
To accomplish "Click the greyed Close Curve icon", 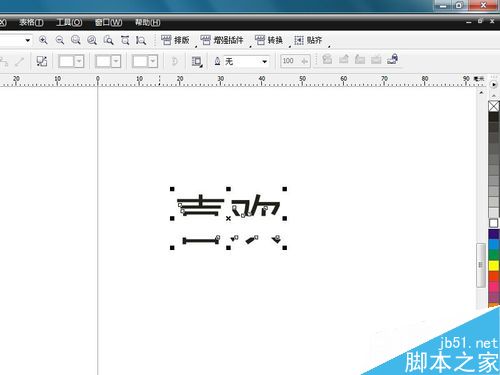I will coord(174,61).
